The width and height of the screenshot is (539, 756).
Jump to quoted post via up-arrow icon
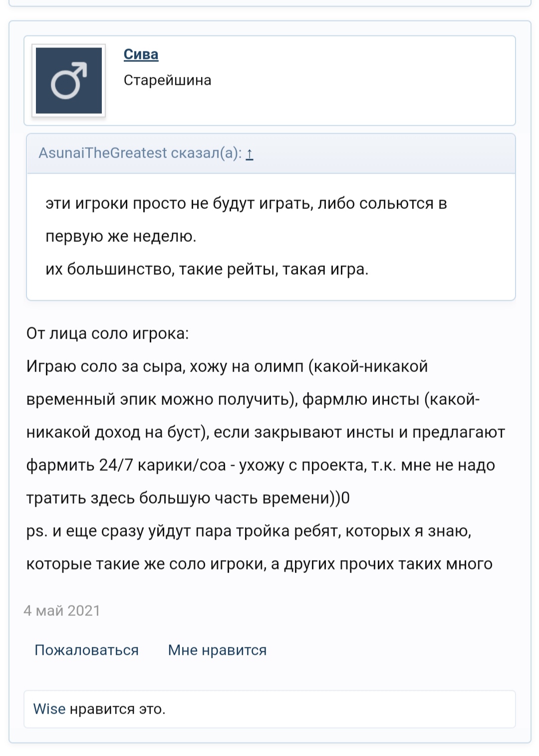pyautogui.click(x=250, y=154)
